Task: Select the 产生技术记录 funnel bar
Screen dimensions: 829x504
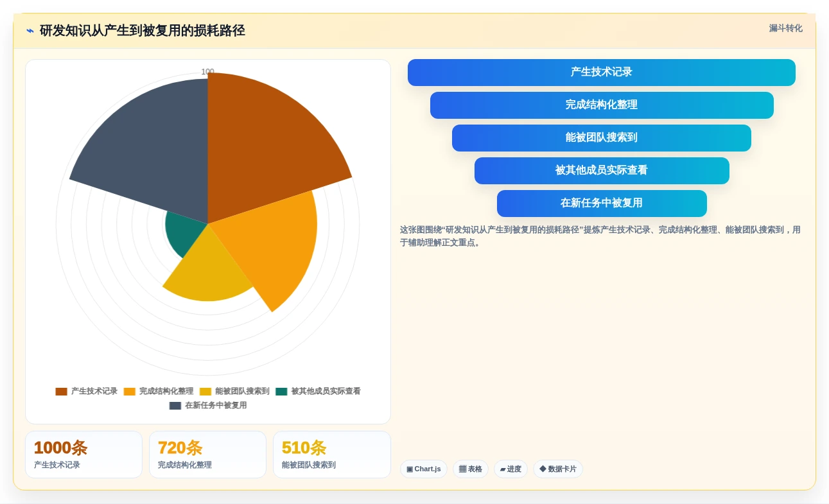Action: point(602,73)
